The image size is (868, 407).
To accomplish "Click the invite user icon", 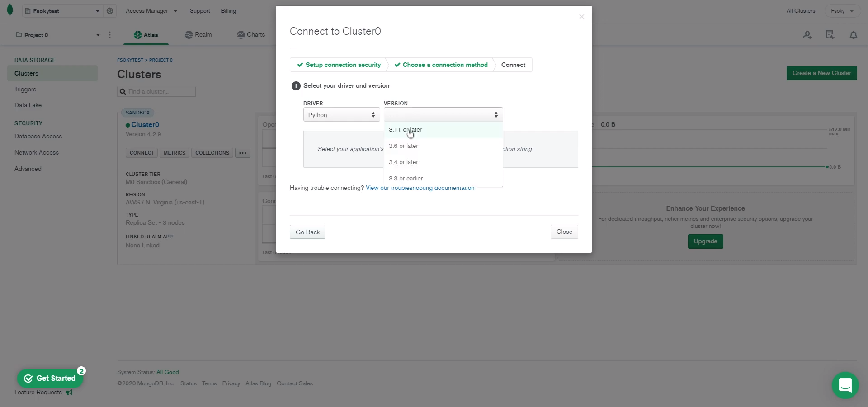I will [x=807, y=35].
